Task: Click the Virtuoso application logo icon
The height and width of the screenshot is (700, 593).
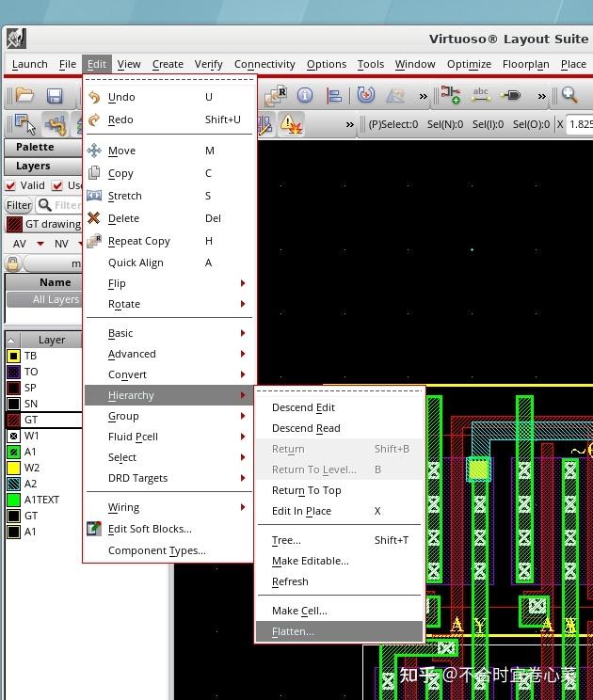Action: 17,39
